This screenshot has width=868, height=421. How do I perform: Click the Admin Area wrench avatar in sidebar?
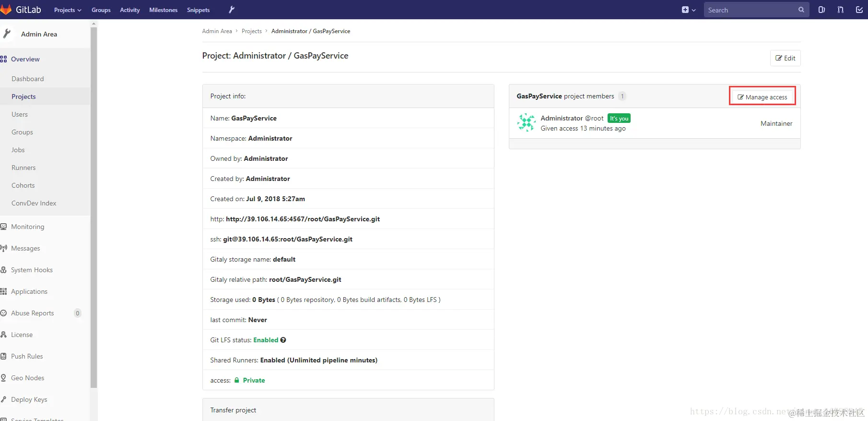[x=7, y=34]
